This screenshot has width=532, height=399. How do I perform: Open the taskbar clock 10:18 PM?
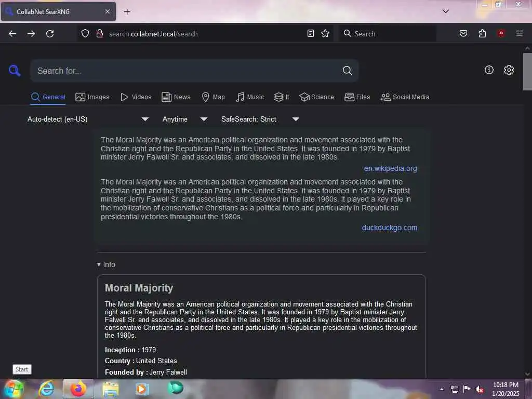point(506,389)
